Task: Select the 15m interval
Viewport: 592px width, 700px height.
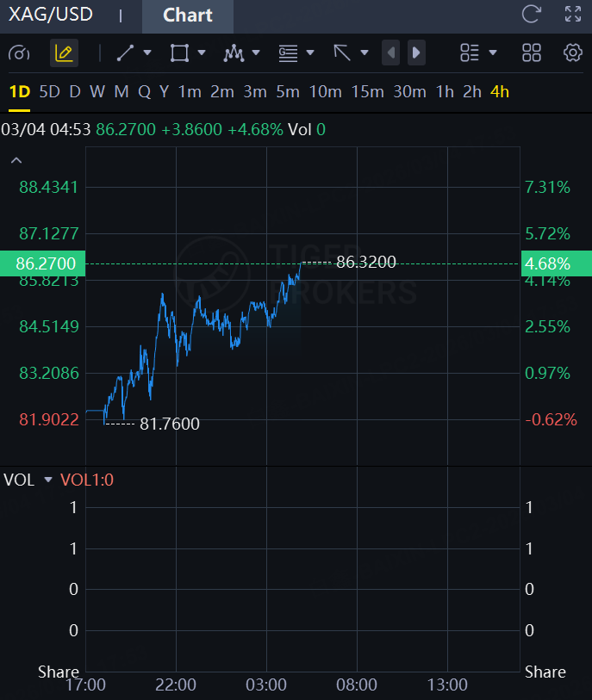Action: (367, 92)
